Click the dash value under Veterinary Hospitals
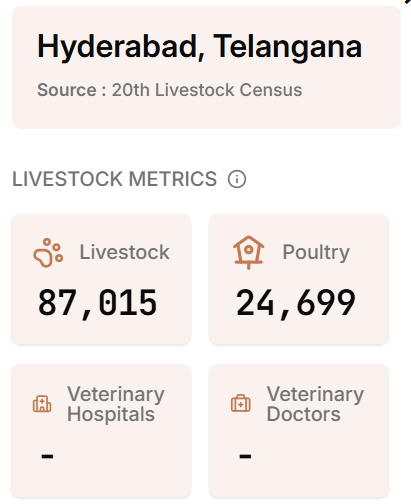Viewport: 411px width, 504px height. point(47,456)
